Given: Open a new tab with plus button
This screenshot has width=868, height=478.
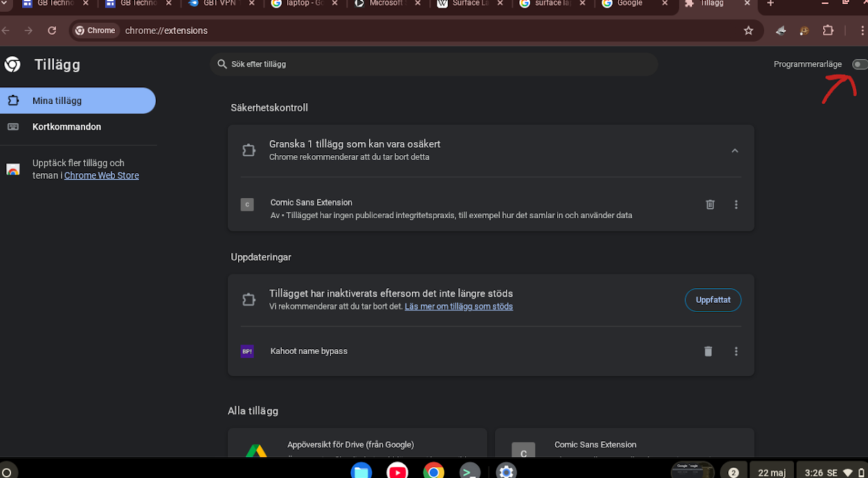Looking at the screenshot, I should 770,3.
